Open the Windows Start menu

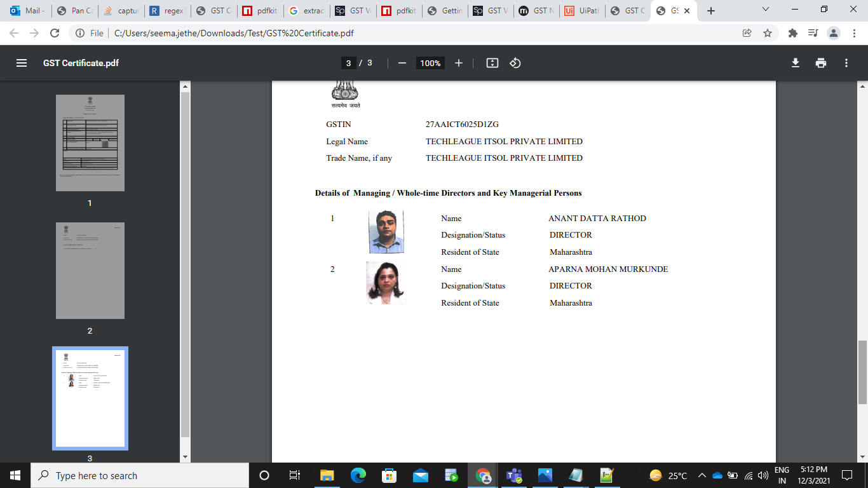pos(15,475)
